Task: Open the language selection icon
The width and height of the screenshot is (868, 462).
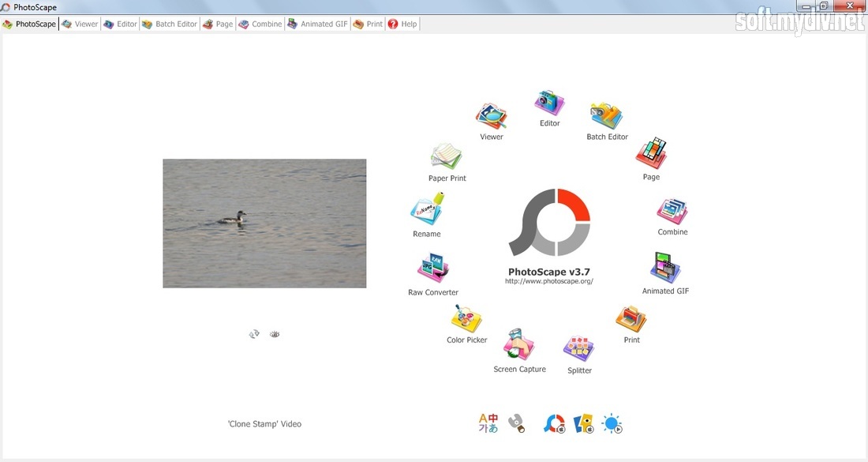Action: 488,423
